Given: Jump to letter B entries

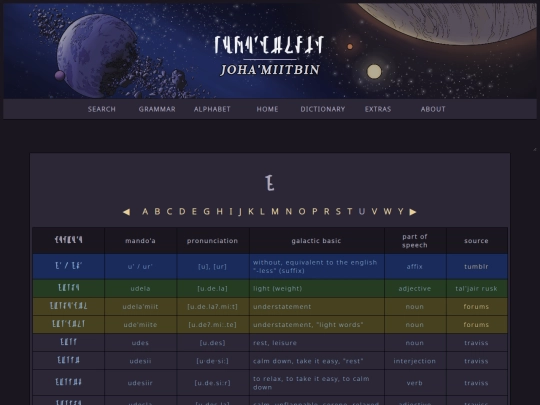Looking at the screenshot, I should point(157,211).
